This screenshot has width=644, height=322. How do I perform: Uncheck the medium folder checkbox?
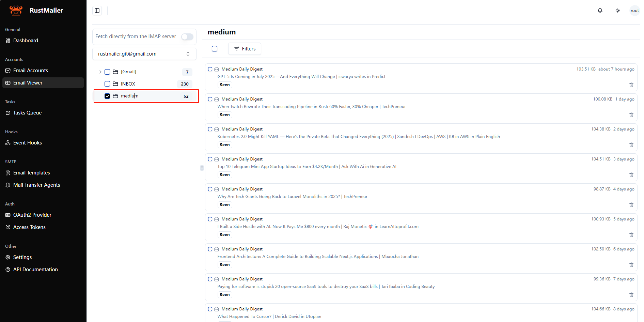(107, 96)
